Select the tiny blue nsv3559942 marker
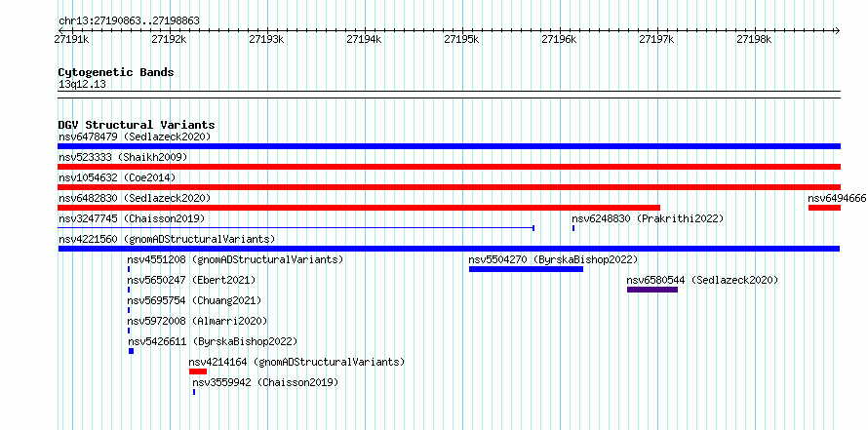This screenshot has width=868, height=430. click(194, 392)
